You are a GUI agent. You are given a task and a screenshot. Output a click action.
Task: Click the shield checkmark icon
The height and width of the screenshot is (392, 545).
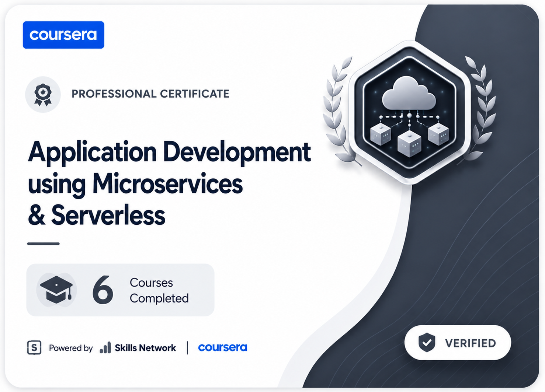427,342
